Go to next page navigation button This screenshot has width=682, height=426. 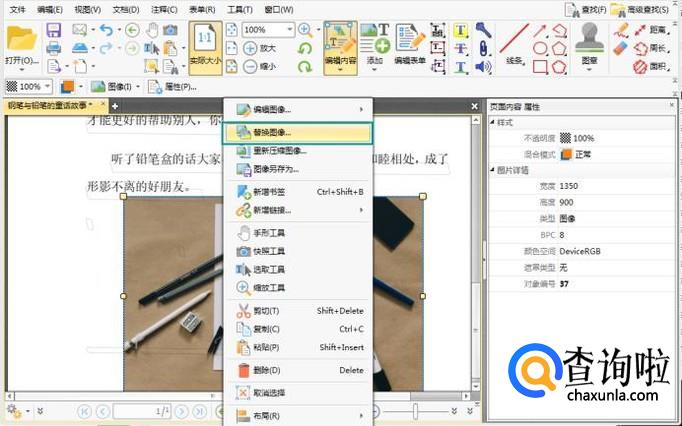(x=182, y=411)
